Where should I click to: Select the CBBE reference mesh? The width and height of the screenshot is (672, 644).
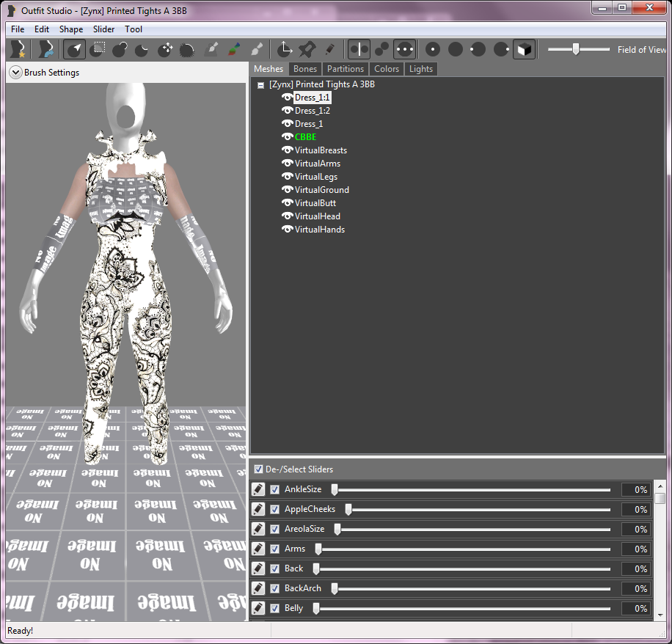point(305,137)
